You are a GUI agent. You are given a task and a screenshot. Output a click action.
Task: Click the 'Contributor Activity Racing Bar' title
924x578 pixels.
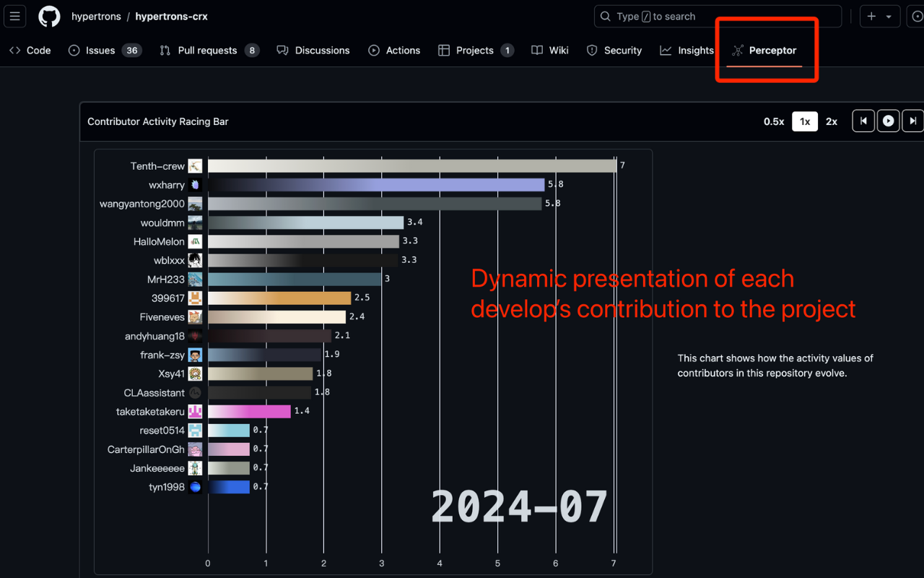[158, 121]
